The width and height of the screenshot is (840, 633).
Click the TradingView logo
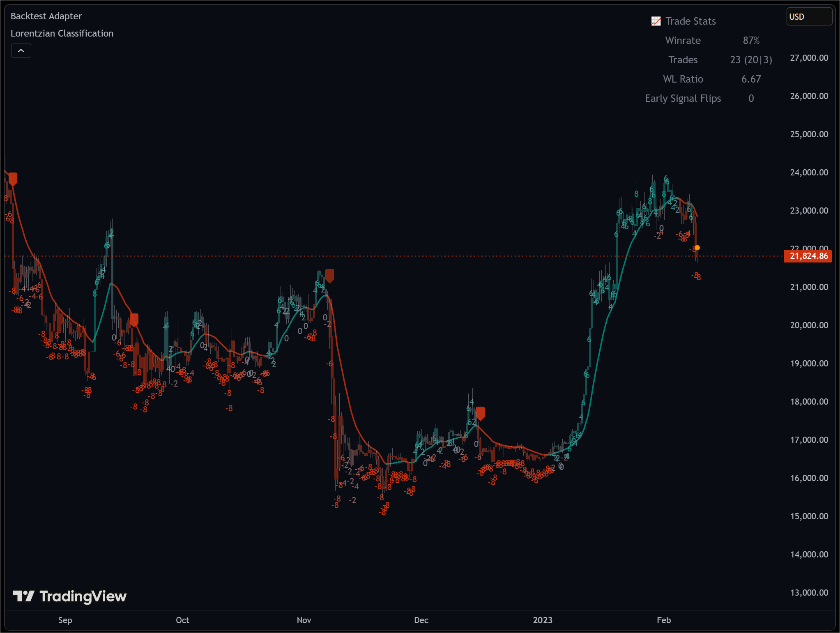(x=70, y=596)
